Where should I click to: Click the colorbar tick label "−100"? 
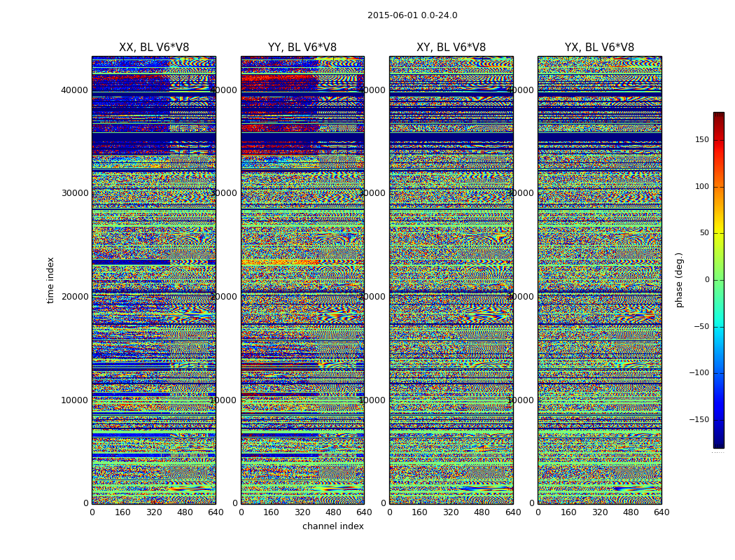[x=699, y=372]
